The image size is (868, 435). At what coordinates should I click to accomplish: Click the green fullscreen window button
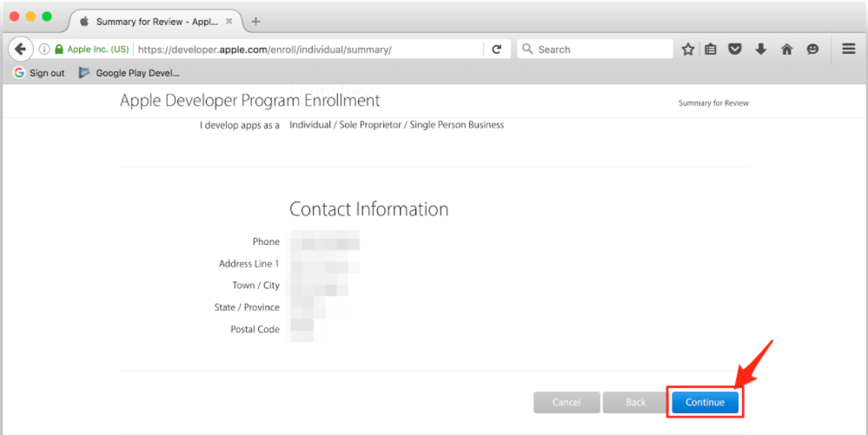pyautogui.click(x=47, y=16)
